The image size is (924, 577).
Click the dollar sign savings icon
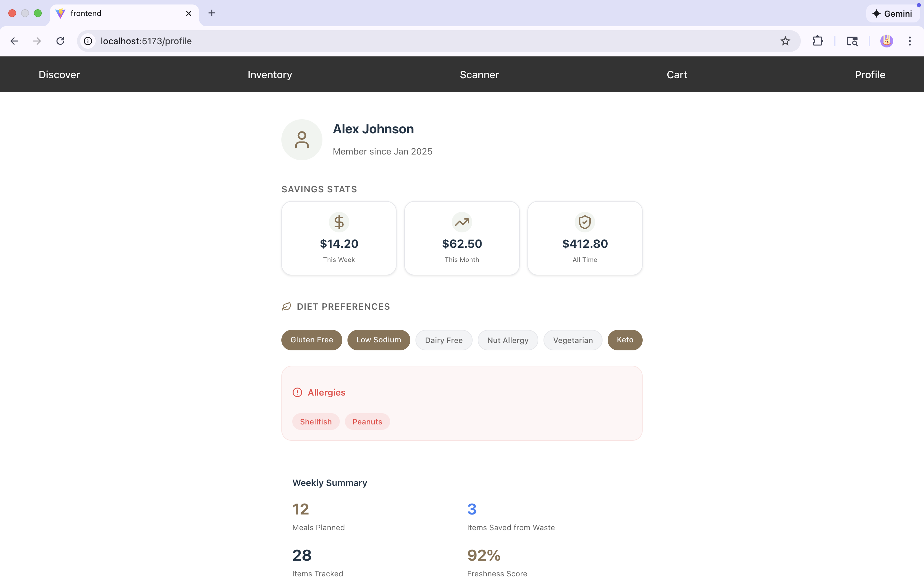pos(339,222)
